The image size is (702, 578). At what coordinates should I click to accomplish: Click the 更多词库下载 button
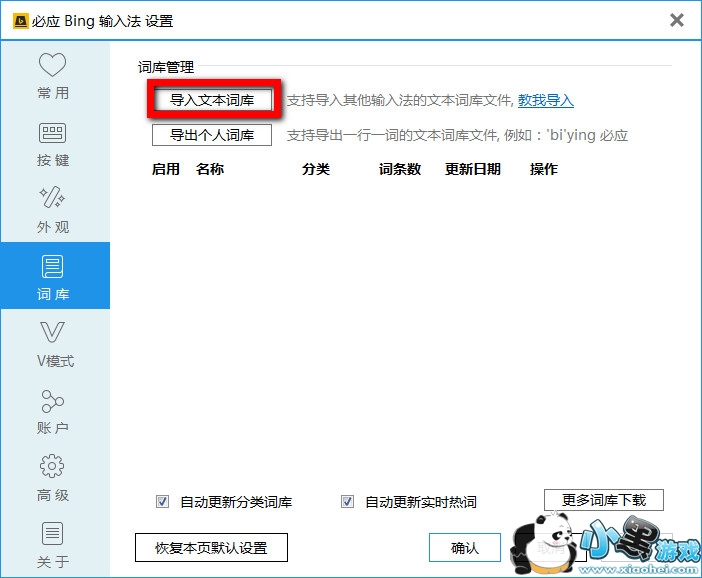coord(604,500)
